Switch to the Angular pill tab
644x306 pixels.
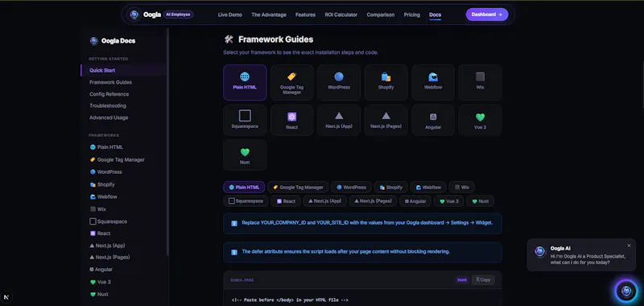coord(415,201)
